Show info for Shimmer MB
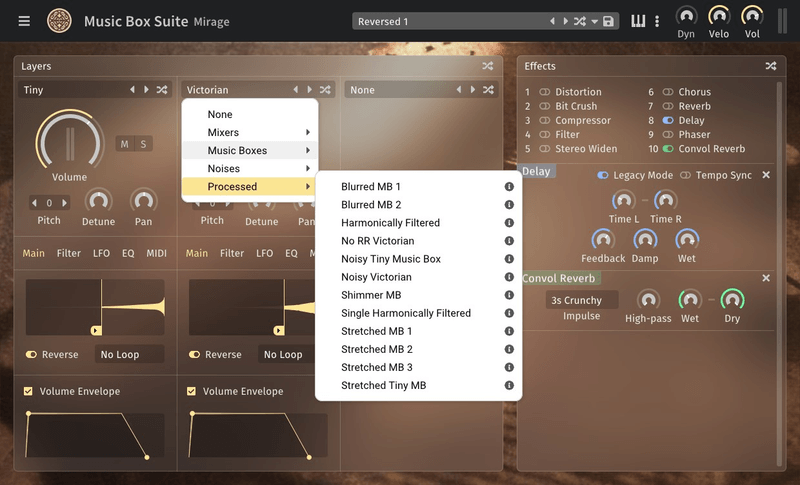The width and height of the screenshot is (800, 485). 509,295
